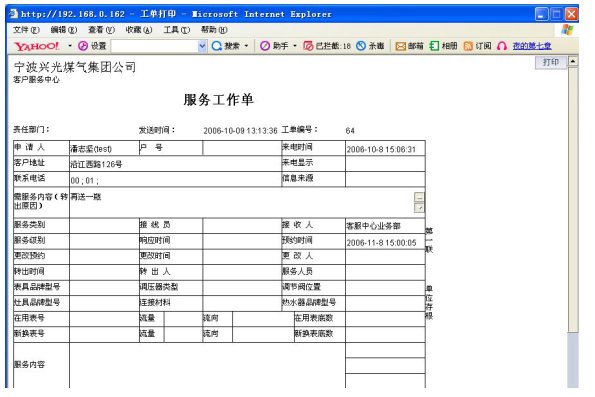Expand the Yahoo search box dropdown

pyautogui.click(x=202, y=46)
